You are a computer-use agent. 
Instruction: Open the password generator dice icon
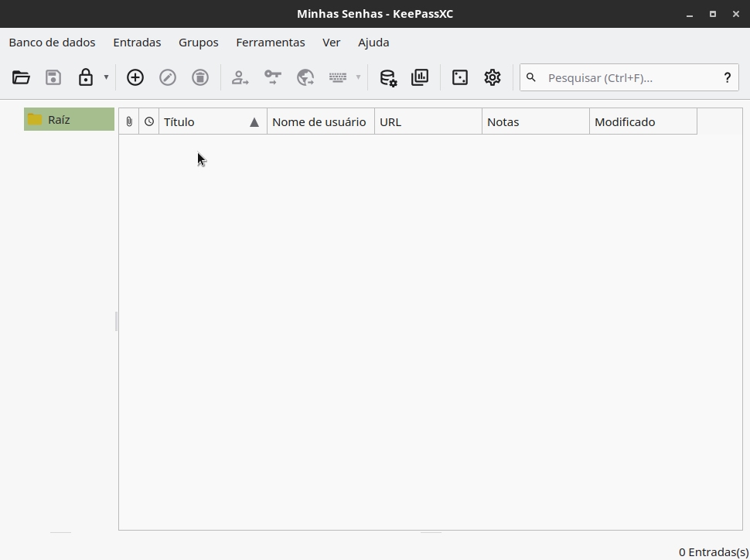pos(459,77)
